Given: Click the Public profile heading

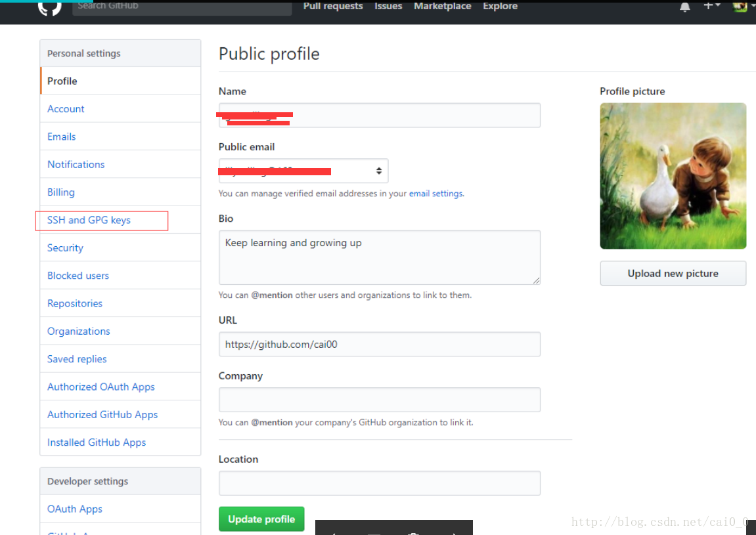Looking at the screenshot, I should [x=269, y=54].
